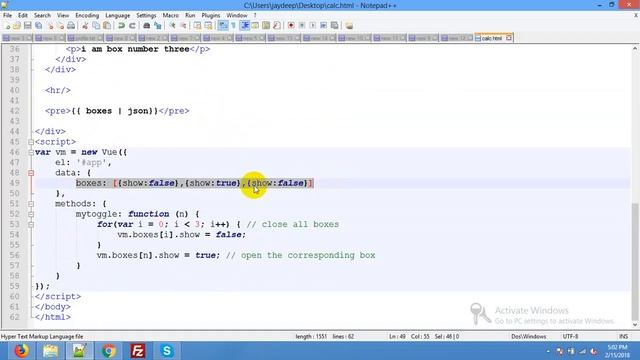This screenshot has height=360, width=640.
Task: Click the UTF-8 encoding in status bar
Action: 570,336
